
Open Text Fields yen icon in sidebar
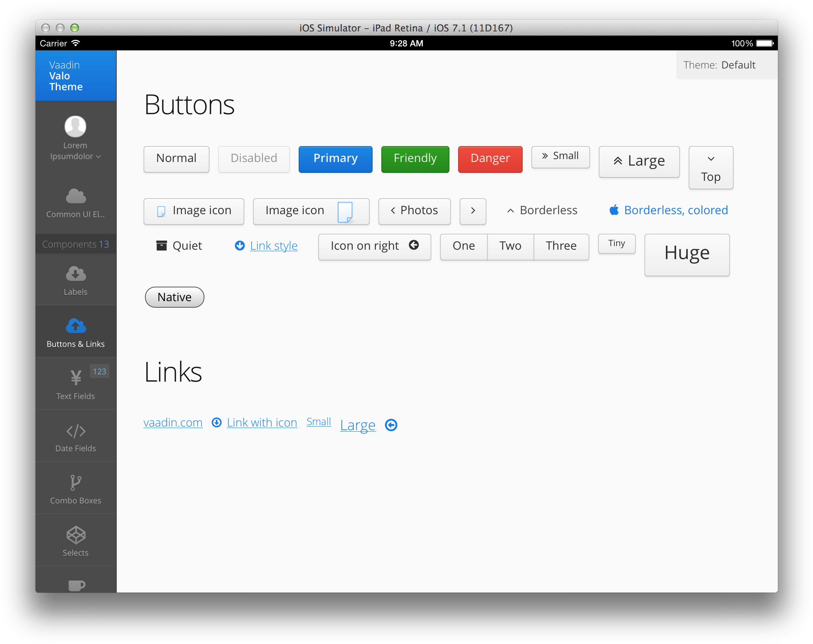[76, 378]
